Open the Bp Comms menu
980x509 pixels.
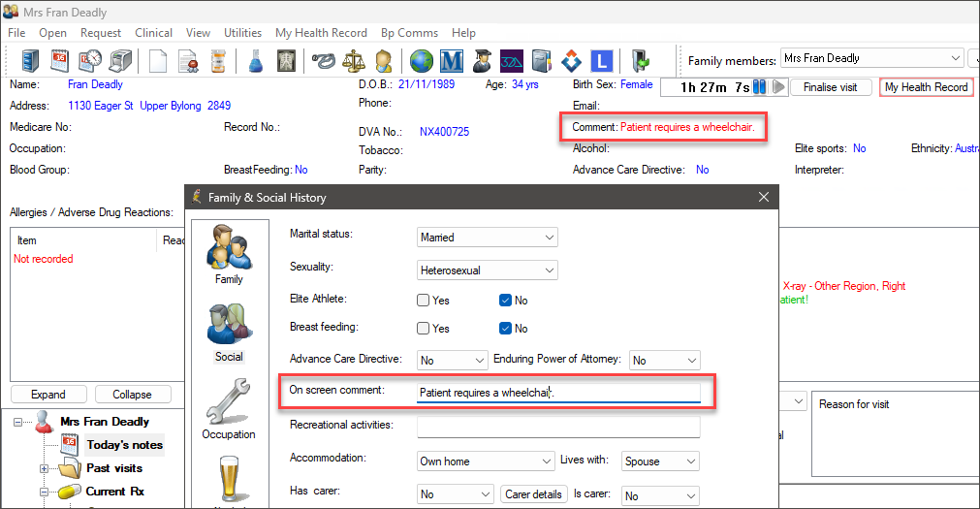pos(409,33)
